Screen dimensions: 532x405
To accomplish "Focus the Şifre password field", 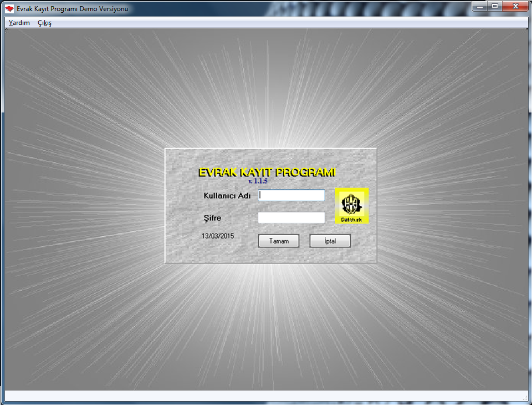I will coord(291,217).
